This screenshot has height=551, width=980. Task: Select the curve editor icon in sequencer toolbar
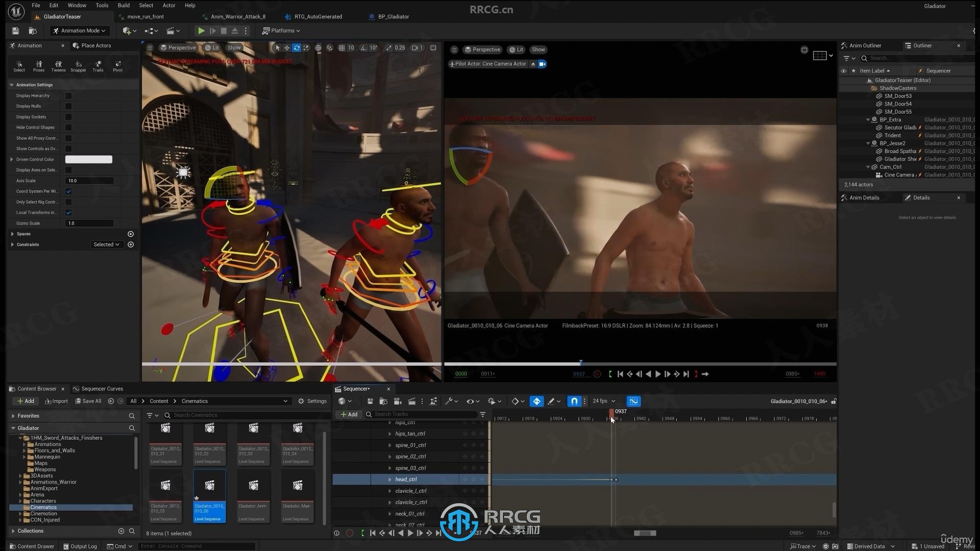(x=633, y=401)
